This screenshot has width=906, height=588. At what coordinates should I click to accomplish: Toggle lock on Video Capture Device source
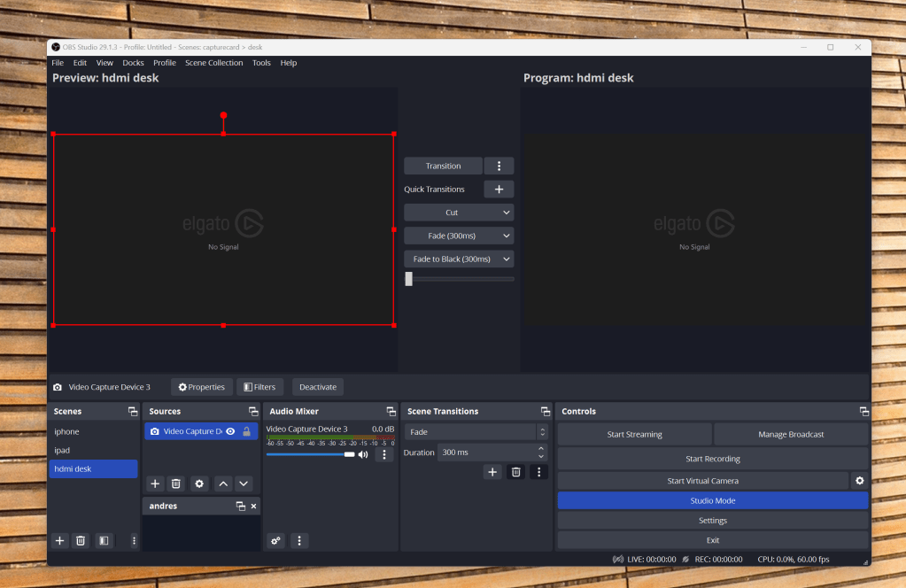(247, 431)
